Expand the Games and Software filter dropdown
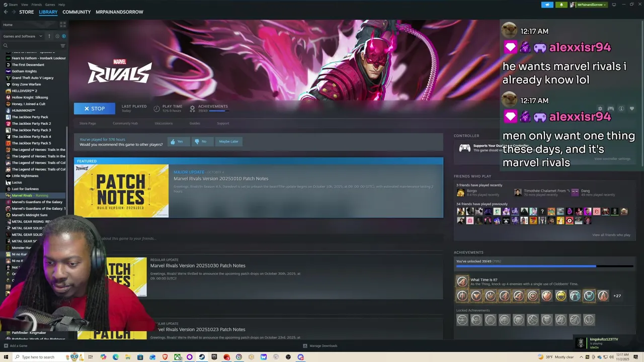 click(22, 36)
